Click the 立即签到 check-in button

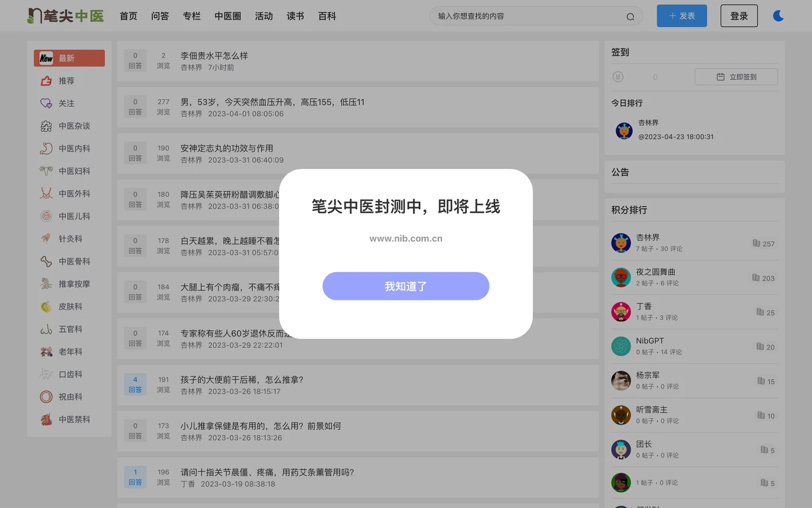pos(736,77)
